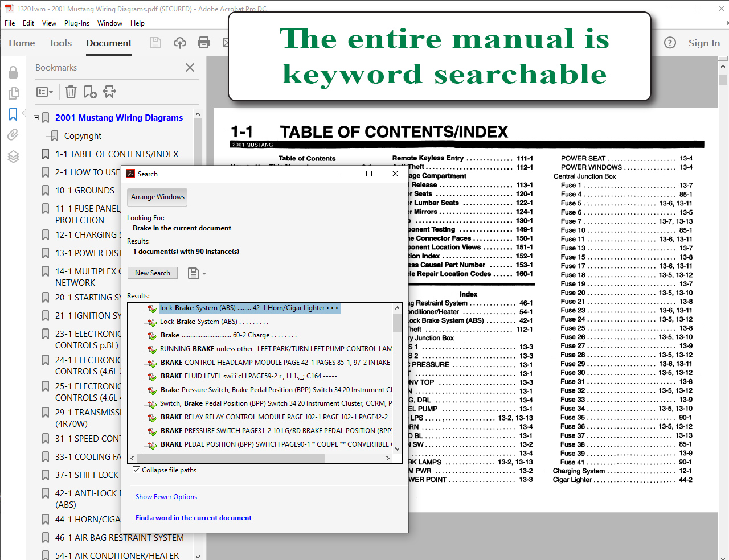This screenshot has width=729, height=560.
Task: Click the Sign In button
Action: (x=704, y=43)
